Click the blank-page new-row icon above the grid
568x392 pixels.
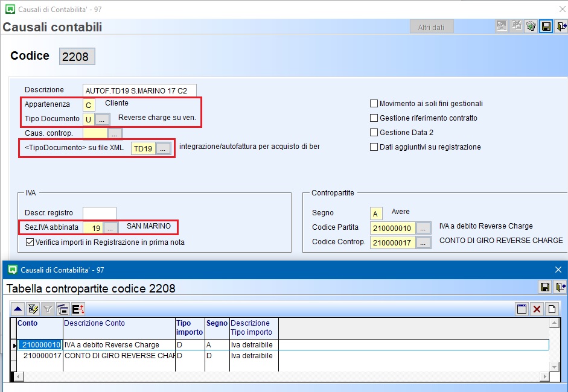click(x=552, y=309)
